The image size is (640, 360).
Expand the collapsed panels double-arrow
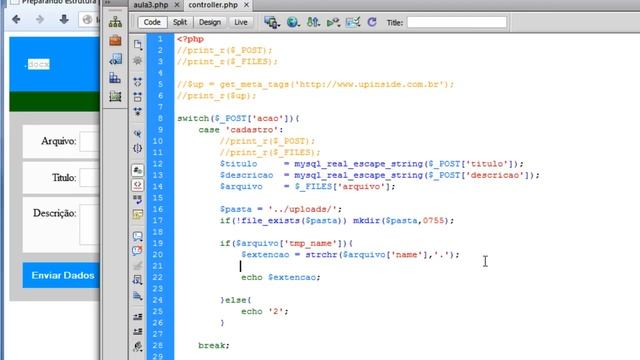click(x=108, y=2)
